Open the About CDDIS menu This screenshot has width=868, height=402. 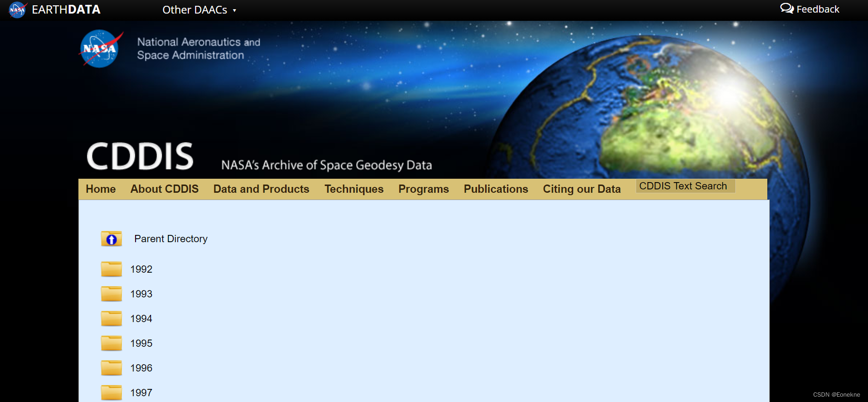[165, 189]
